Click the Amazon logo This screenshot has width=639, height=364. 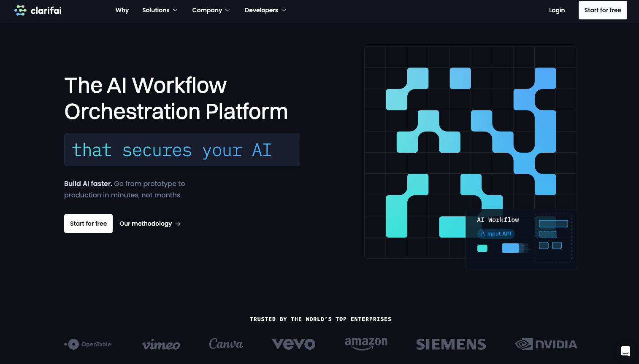click(x=366, y=344)
